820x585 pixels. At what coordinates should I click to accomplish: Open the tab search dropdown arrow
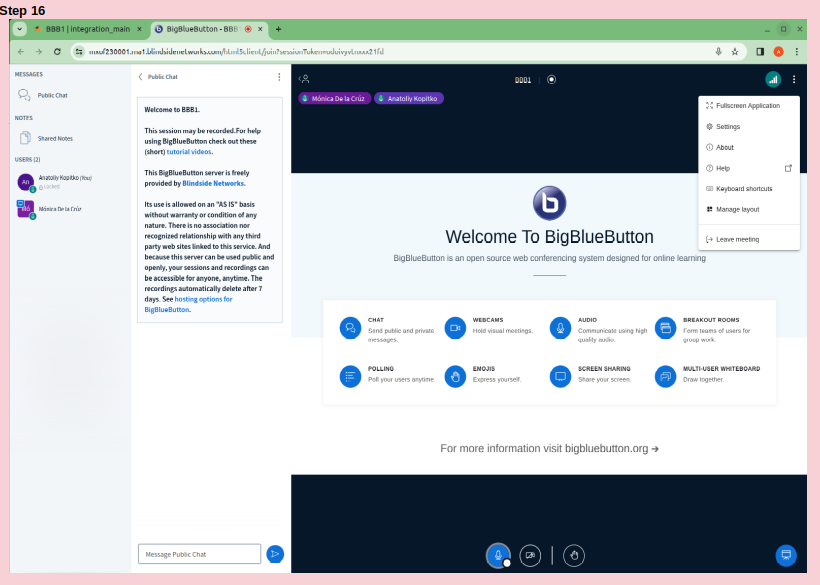(19, 29)
